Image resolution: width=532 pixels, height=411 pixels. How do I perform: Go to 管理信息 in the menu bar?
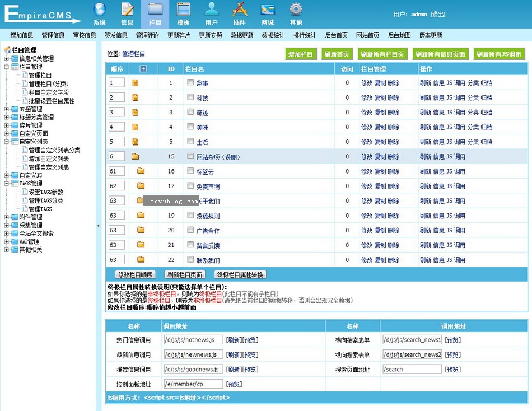[53, 35]
